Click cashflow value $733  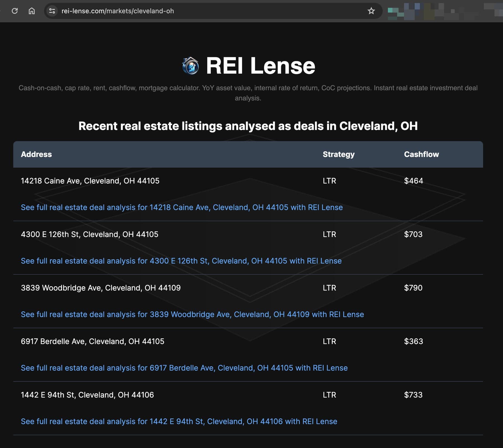[413, 395]
